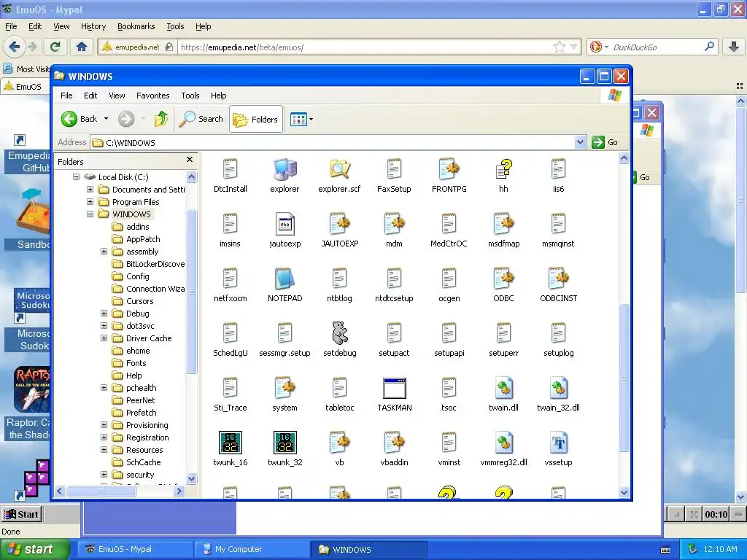Click EmuOS - Mypal taskbar item
Viewport: 747px width, 560px height.
coord(135,549)
